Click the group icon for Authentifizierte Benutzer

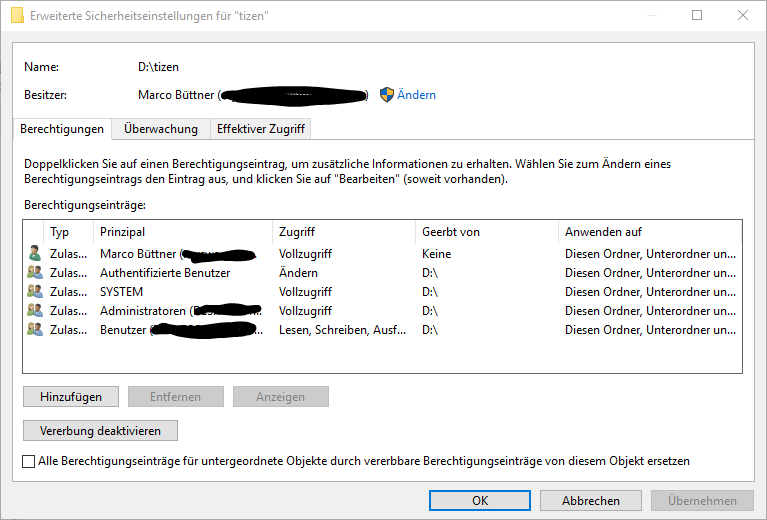(x=35, y=273)
